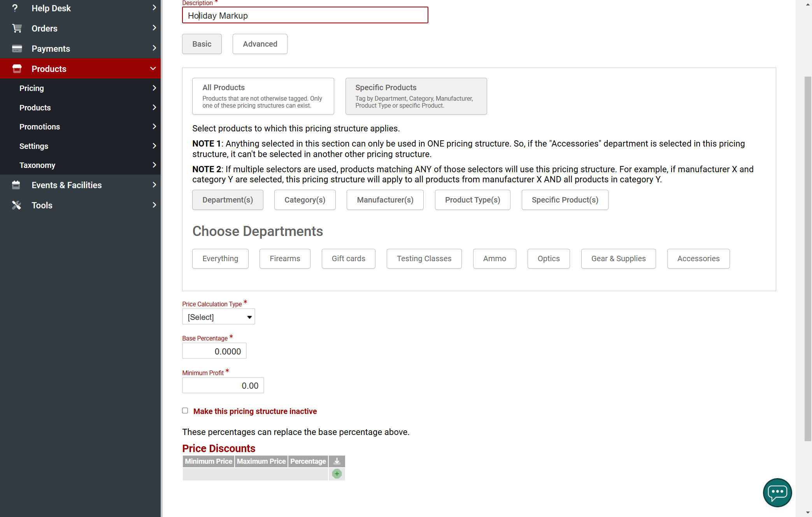Select the Specific Product(s) selector
Image resolution: width=812 pixels, height=517 pixels.
click(565, 200)
